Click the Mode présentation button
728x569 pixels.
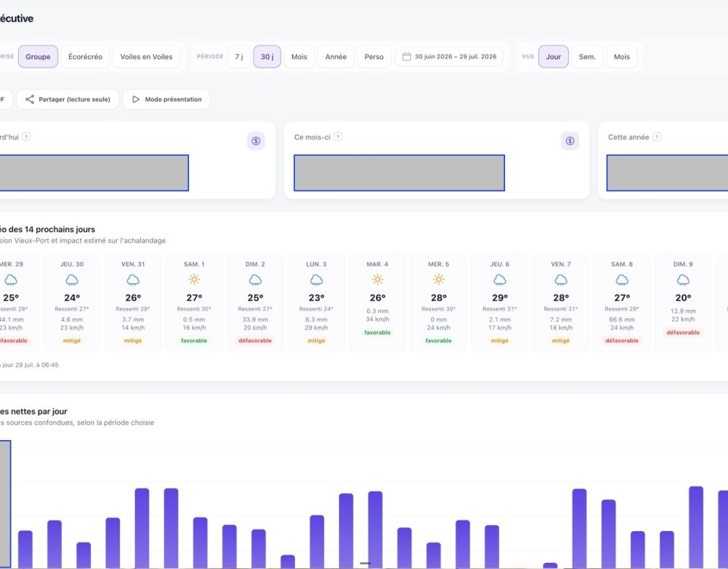click(x=166, y=99)
